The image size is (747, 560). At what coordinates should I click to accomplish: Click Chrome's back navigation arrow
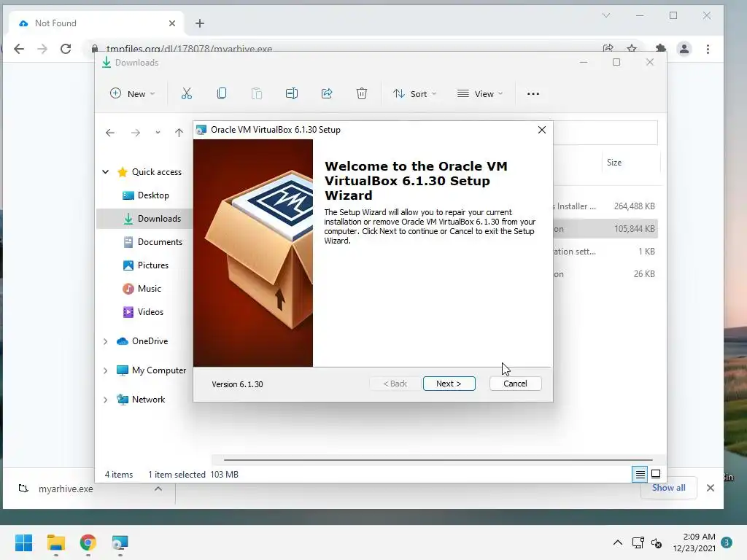[x=19, y=49]
